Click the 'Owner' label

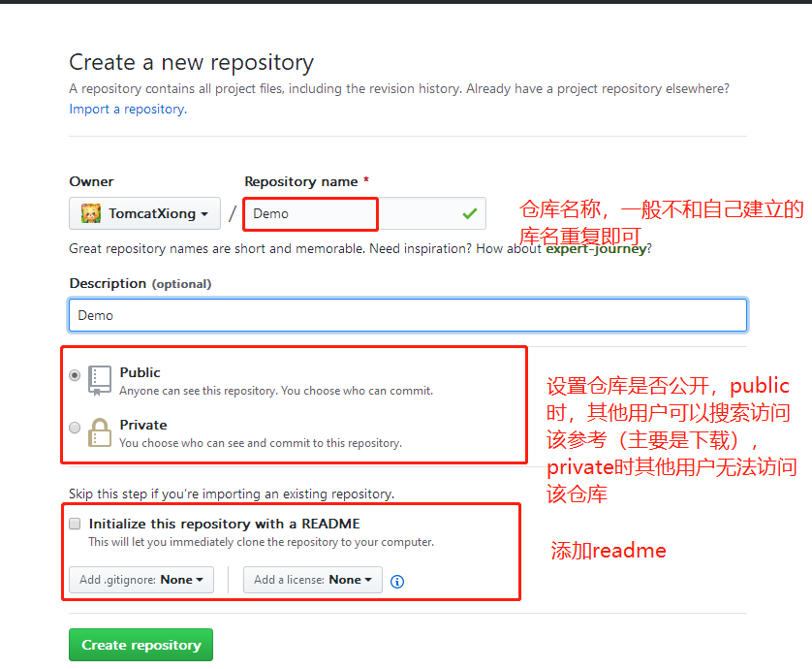[91, 182]
